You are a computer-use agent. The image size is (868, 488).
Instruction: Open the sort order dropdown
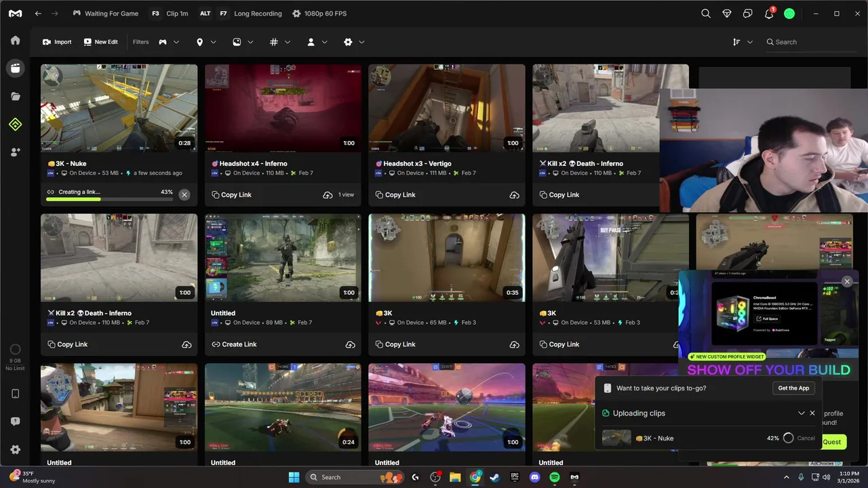pos(743,42)
